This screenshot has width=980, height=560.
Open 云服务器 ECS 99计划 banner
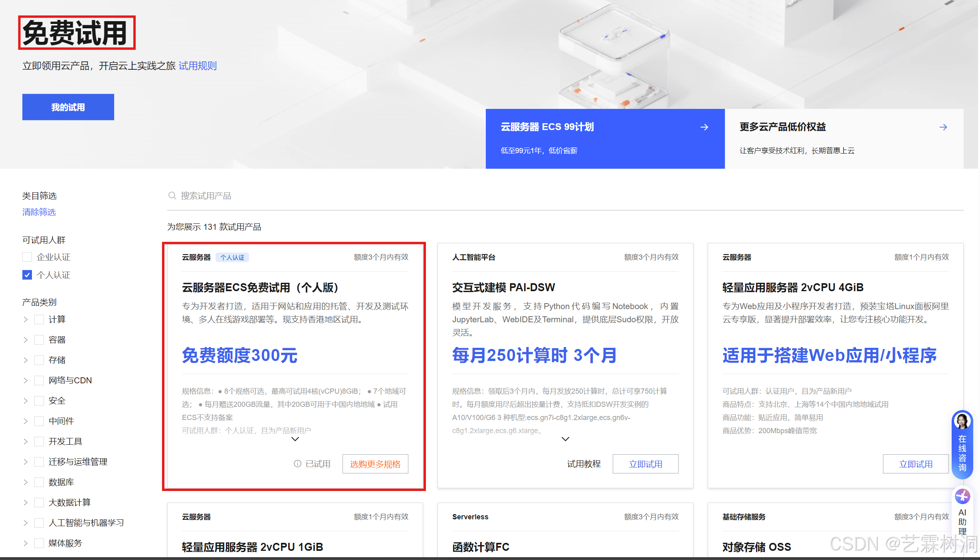[x=605, y=138]
